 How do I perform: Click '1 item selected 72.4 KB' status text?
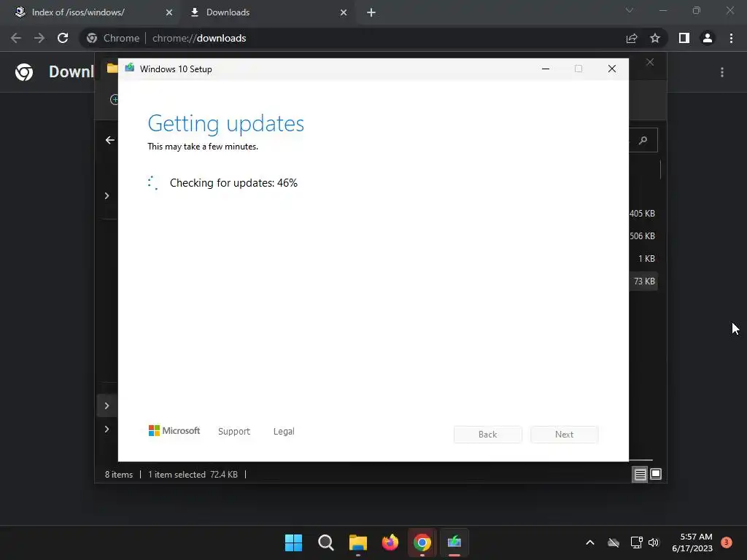click(193, 474)
